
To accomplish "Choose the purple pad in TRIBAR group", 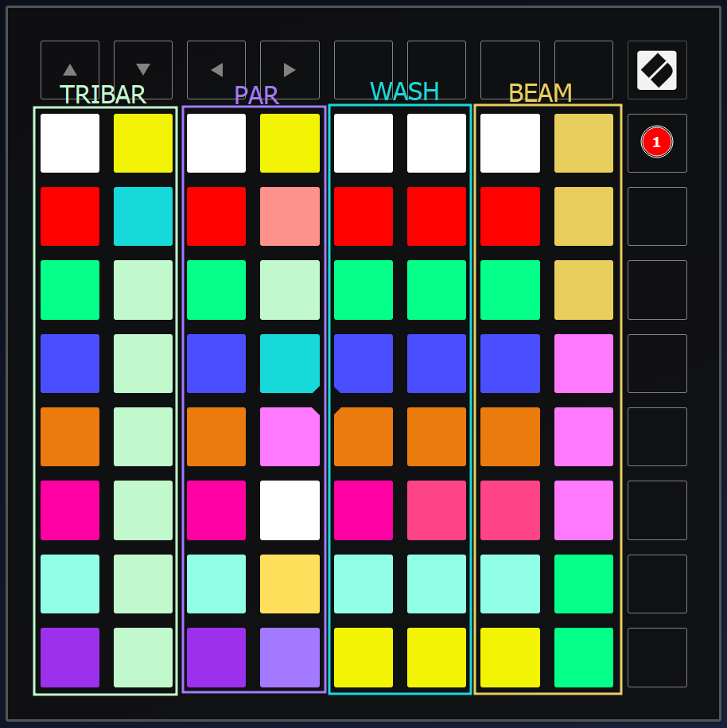I will tap(70, 657).
